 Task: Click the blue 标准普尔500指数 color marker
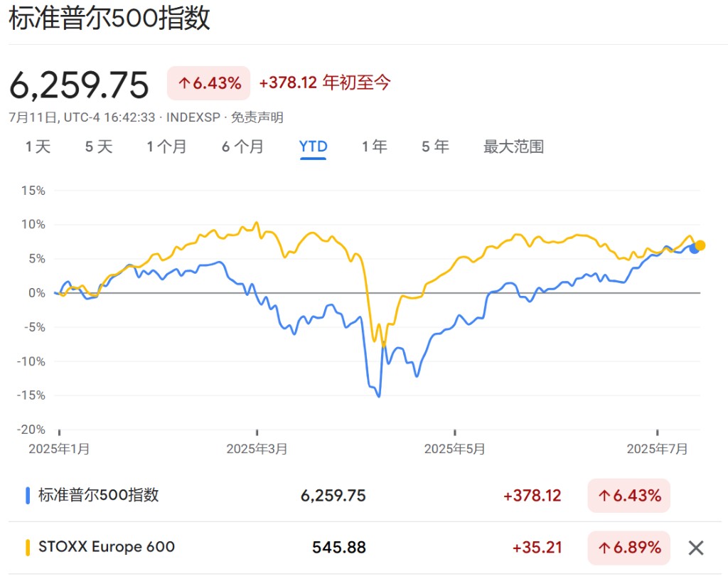click(x=28, y=495)
